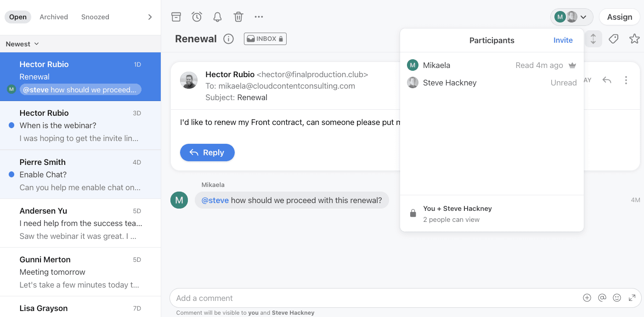The height and width of the screenshot is (317, 644).
Task: Switch to the Open tab
Action: 18,17
